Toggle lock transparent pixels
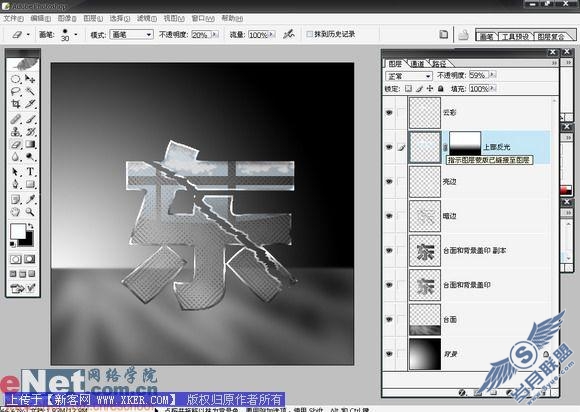This screenshot has height=412, width=580. point(408,89)
